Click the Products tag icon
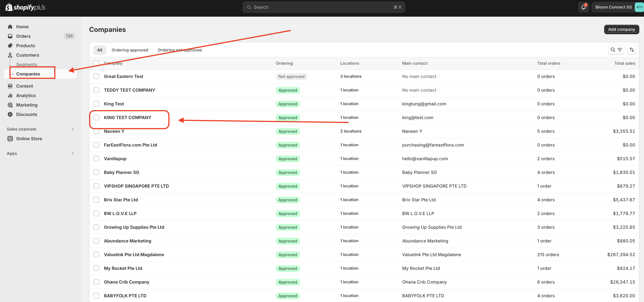 10,46
